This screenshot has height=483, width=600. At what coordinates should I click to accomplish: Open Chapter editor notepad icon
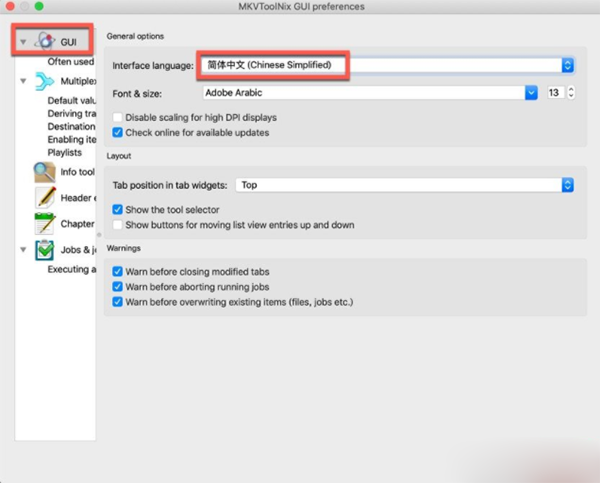pos(45,224)
